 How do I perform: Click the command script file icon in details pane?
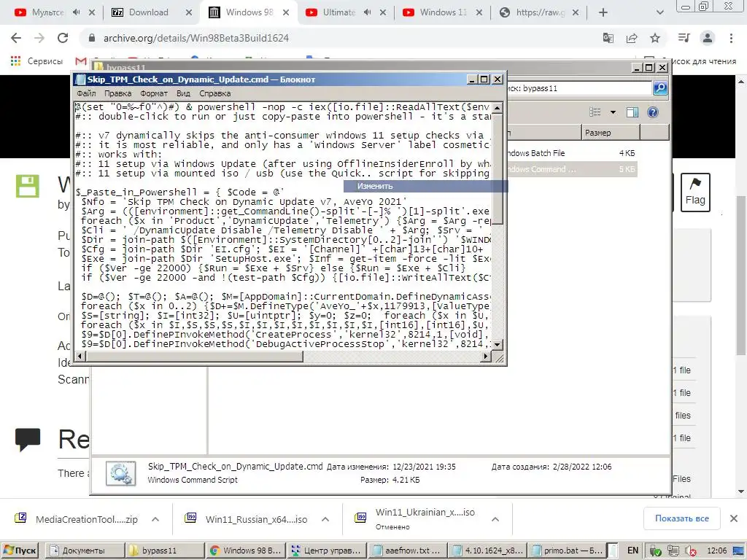(x=121, y=473)
